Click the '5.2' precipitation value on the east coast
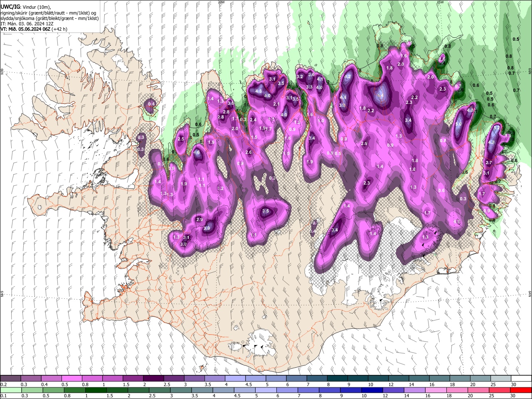This screenshot has width=532, height=399. coord(496,129)
